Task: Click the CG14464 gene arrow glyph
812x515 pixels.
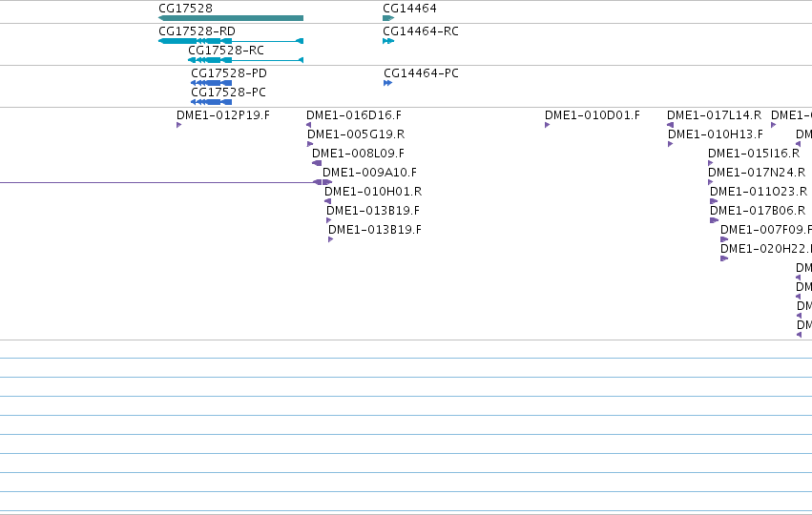Action: point(388,18)
